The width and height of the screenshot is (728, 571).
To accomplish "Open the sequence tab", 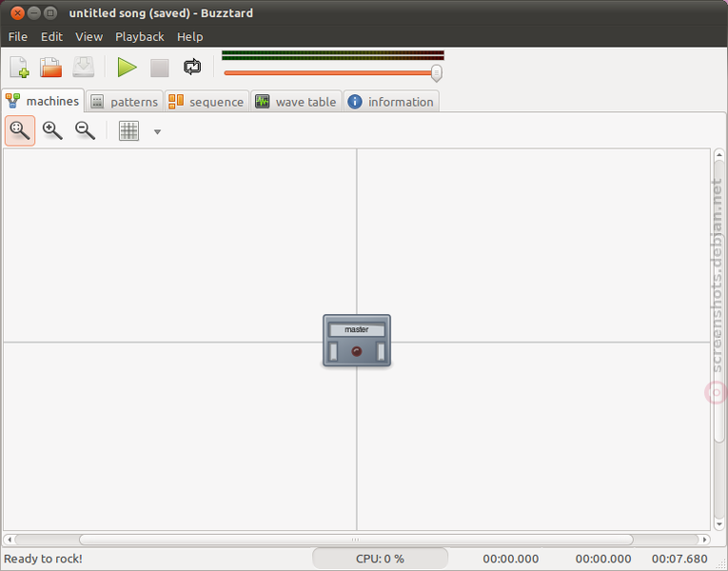I will pyautogui.click(x=207, y=102).
